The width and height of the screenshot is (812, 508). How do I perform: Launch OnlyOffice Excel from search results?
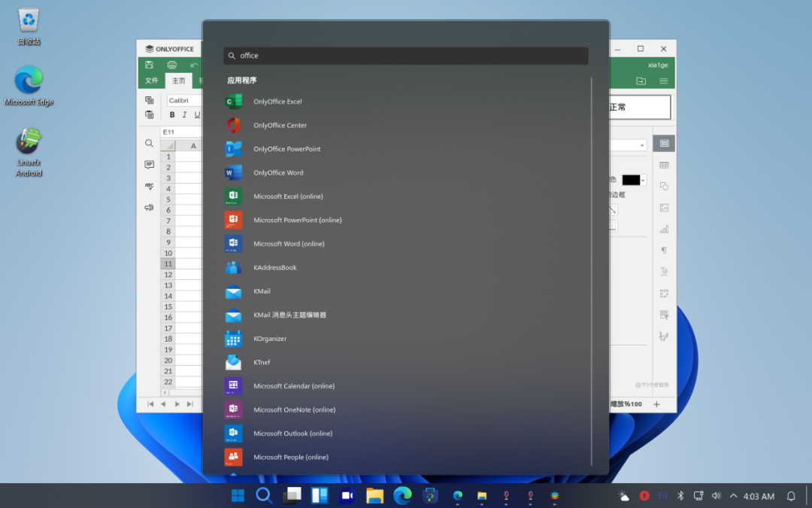(277, 101)
